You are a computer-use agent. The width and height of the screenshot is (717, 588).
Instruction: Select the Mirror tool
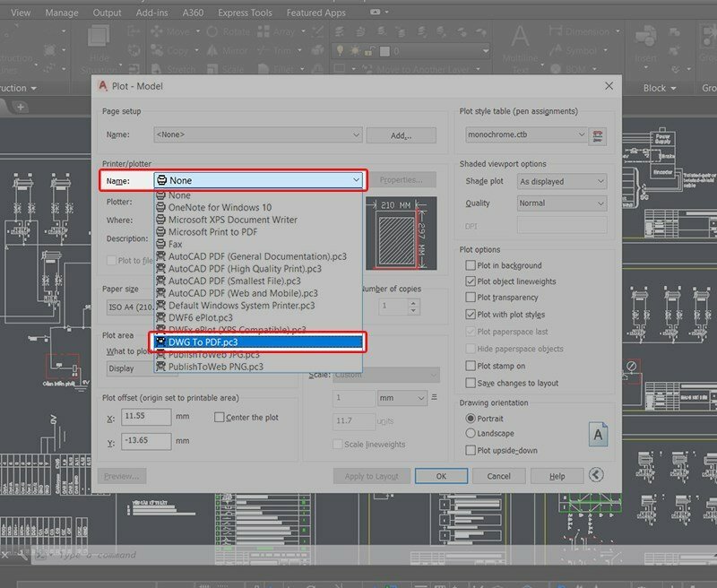click(x=235, y=50)
